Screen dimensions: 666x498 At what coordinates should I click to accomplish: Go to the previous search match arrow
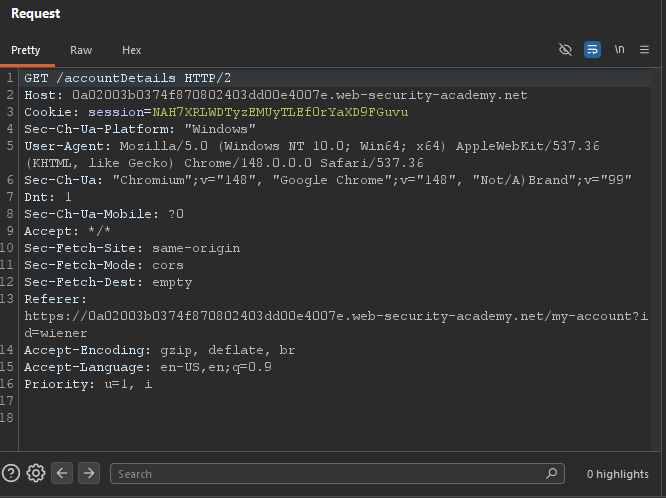pyautogui.click(x=62, y=473)
